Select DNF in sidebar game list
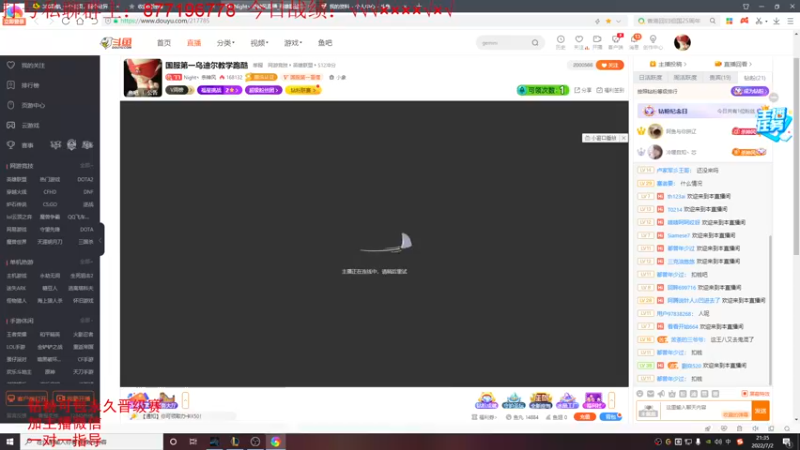The width and height of the screenshot is (800, 450). coord(88,192)
